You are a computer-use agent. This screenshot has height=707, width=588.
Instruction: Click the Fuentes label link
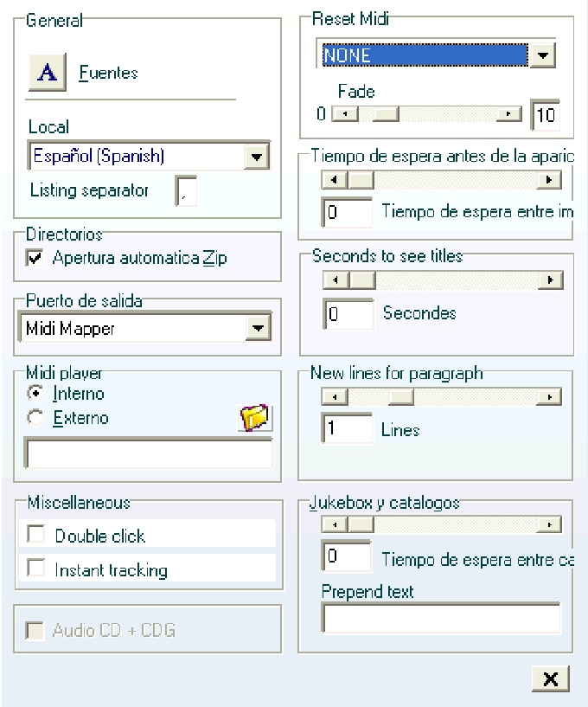tap(109, 73)
